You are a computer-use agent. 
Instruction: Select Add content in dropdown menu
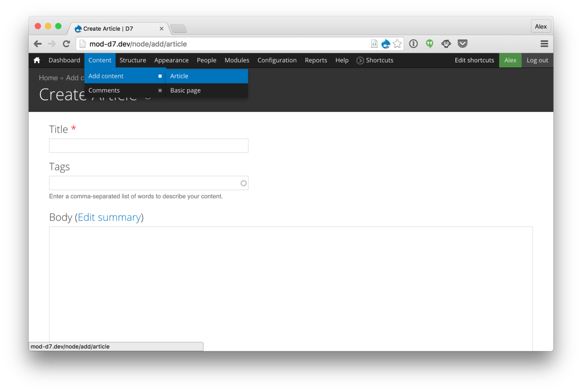(125, 76)
